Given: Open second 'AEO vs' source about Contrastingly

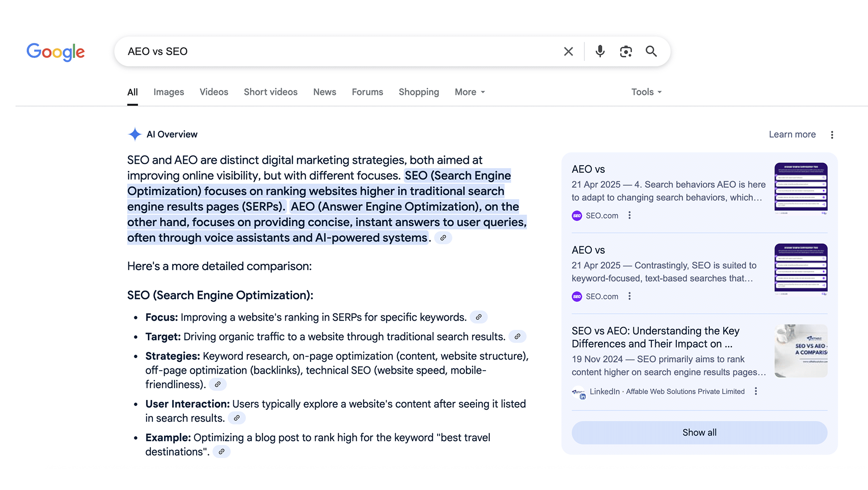Looking at the screenshot, I should tap(588, 250).
